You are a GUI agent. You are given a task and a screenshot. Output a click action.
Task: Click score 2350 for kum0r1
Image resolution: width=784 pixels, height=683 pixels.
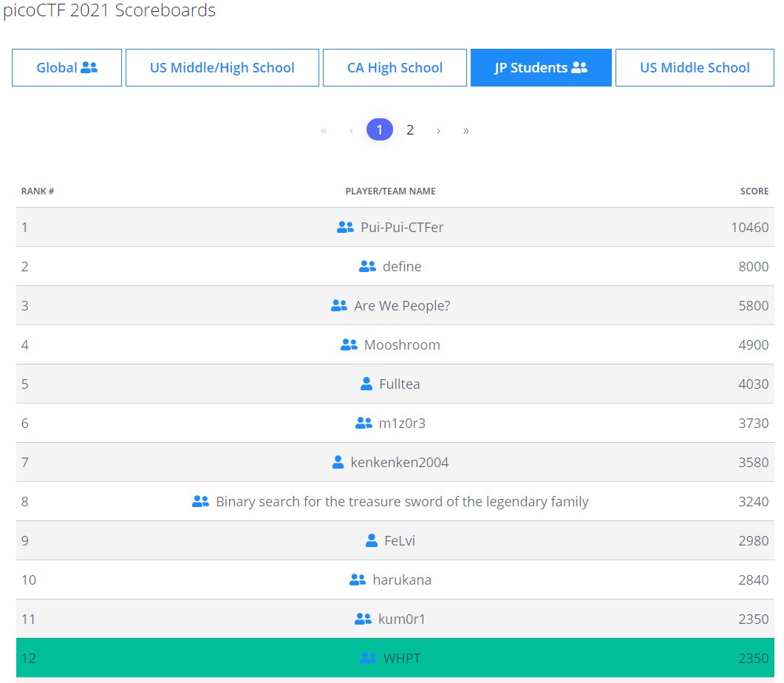coord(754,619)
